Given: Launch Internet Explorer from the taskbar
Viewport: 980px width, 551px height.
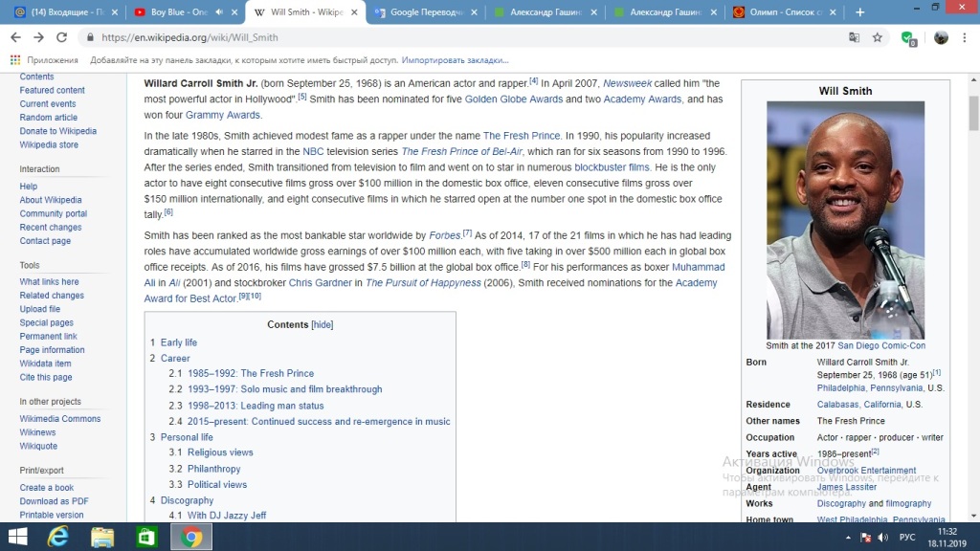Looking at the screenshot, I should 58,537.
